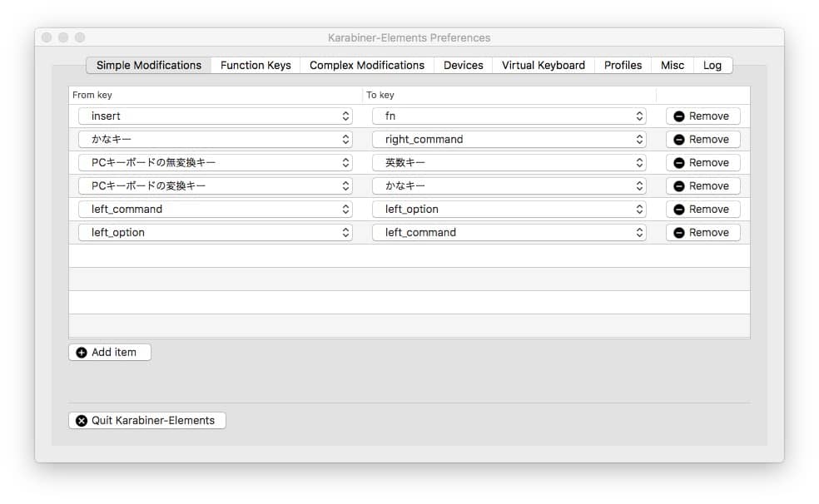Change the 'かなキー' To key dropdown
Screen dimensions: 819x504
click(509, 185)
